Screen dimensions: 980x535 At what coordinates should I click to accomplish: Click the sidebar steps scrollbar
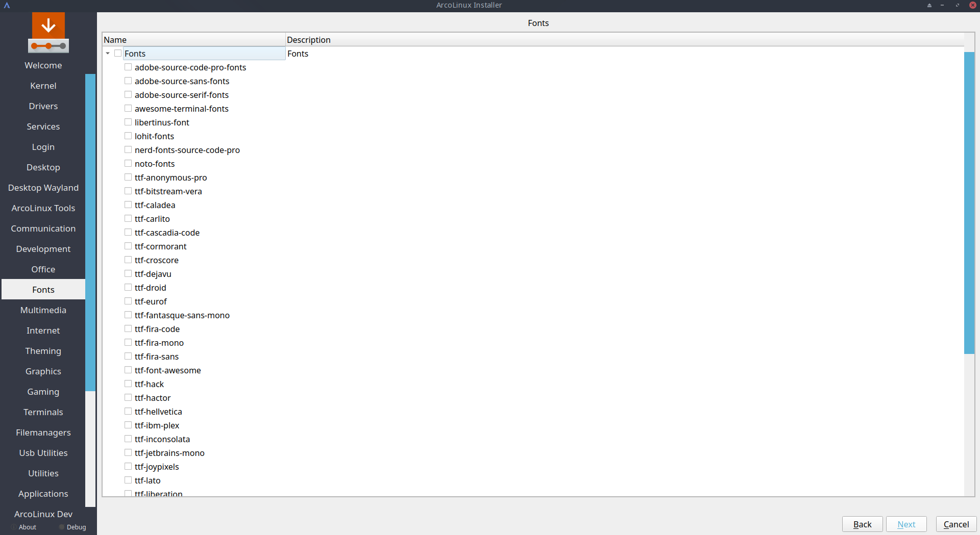(x=90, y=233)
